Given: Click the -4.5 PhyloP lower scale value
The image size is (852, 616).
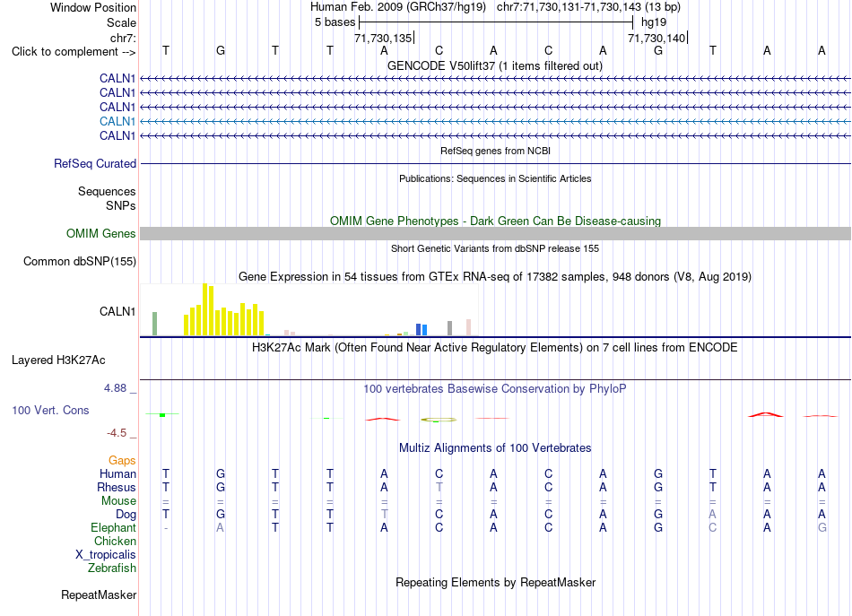Looking at the screenshot, I should (x=117, y=433).
